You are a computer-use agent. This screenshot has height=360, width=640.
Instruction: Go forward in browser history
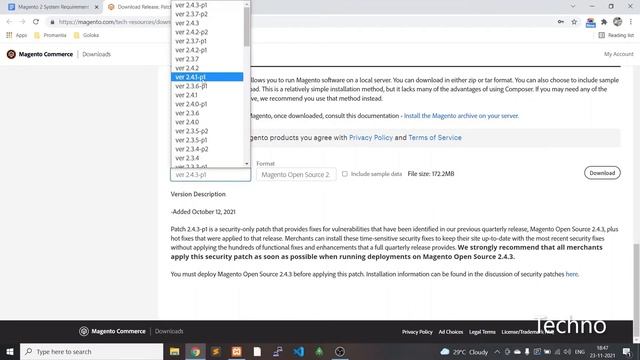[22, 22]
